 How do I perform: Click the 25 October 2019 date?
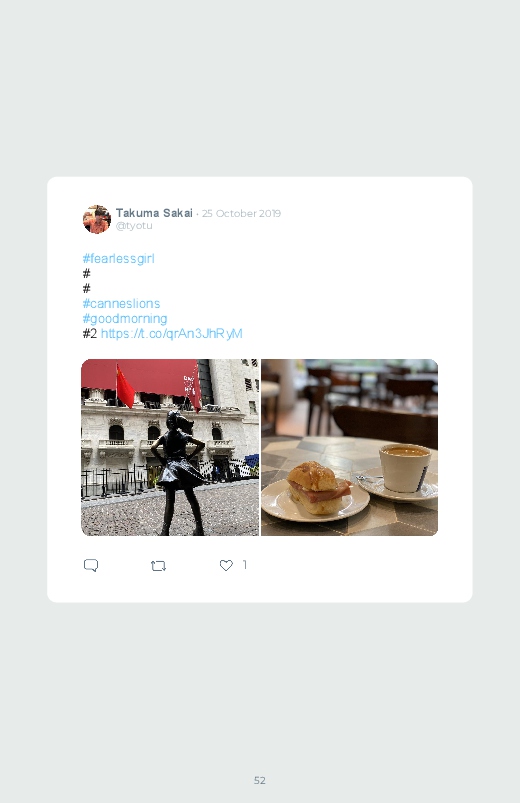241,214
